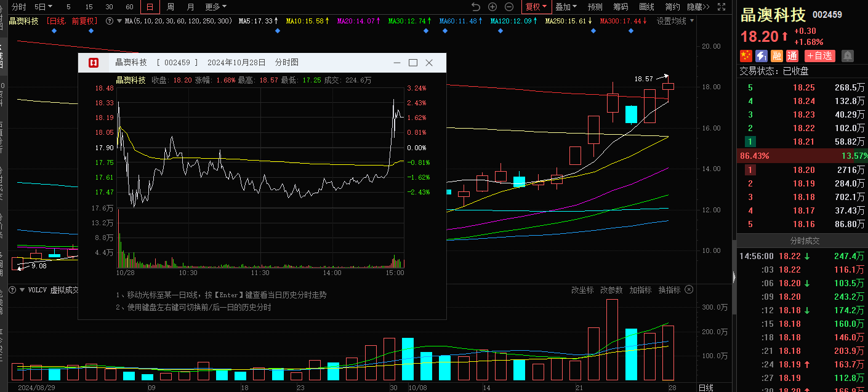Image resolution: width=868 pixels, height=392 pixels.
Task: Select the 画线 drawing tools menu
Action: [x=646, y=7]
